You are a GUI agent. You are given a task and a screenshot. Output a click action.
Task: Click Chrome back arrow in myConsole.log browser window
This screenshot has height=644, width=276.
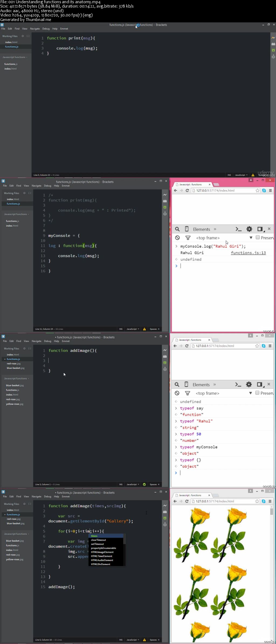[175, 190]
